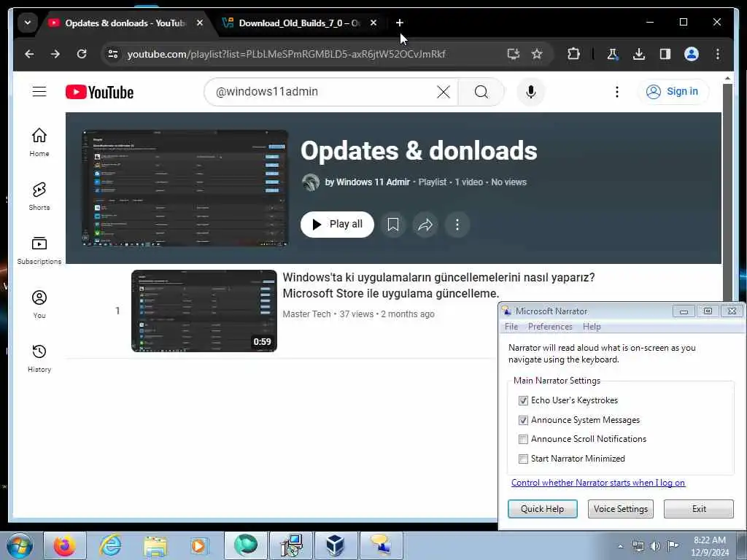This screenshot has width=747, height=560.
Task: Open Chrome Labs flask icon
Action: click(x=613, y=54)
